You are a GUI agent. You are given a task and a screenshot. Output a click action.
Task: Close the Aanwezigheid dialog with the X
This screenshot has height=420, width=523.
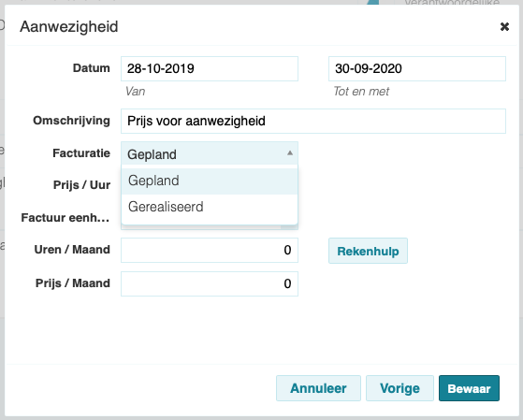point(504,27)
